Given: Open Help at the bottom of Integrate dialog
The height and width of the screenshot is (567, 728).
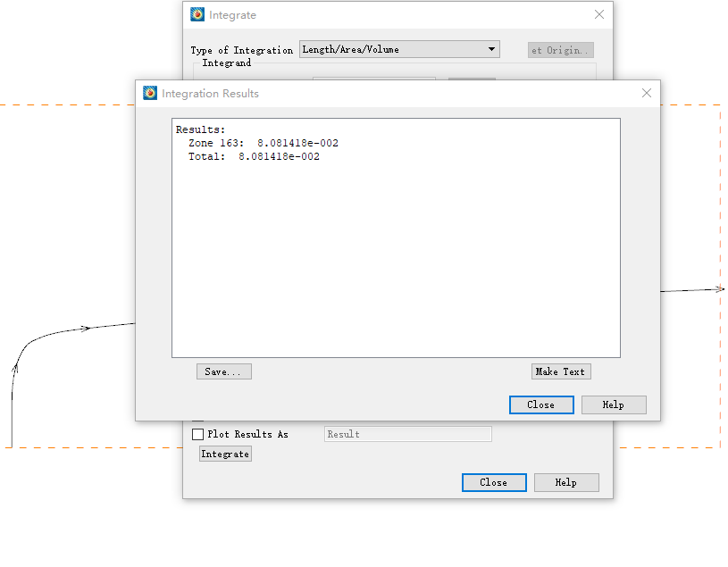Looking at the screenshot, I should click(x=566, y=482).
